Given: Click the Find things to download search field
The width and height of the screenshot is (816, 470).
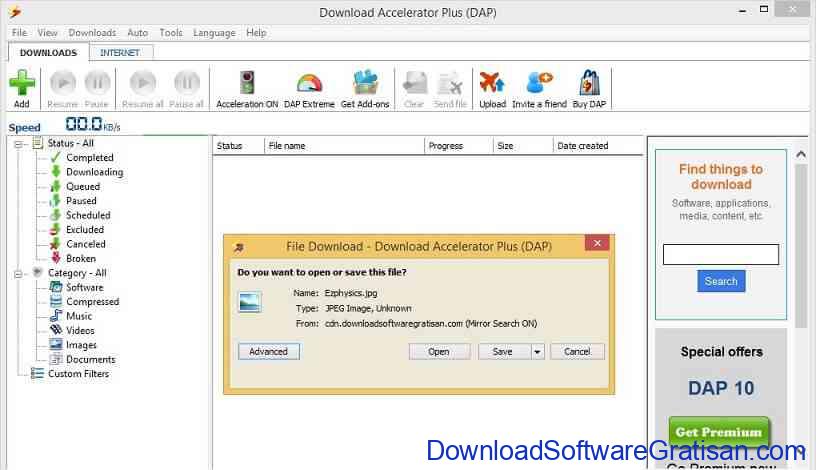Looking at the screenshot, I should (x=721, y=255).
